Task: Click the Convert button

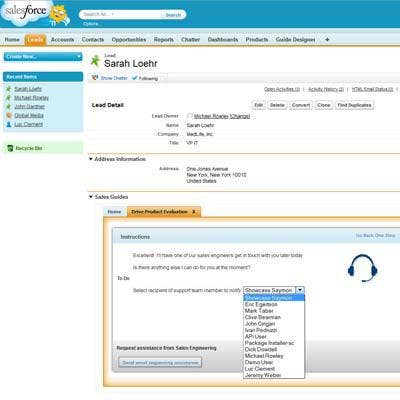Action: pyautogui.click(x=301, y=105)
